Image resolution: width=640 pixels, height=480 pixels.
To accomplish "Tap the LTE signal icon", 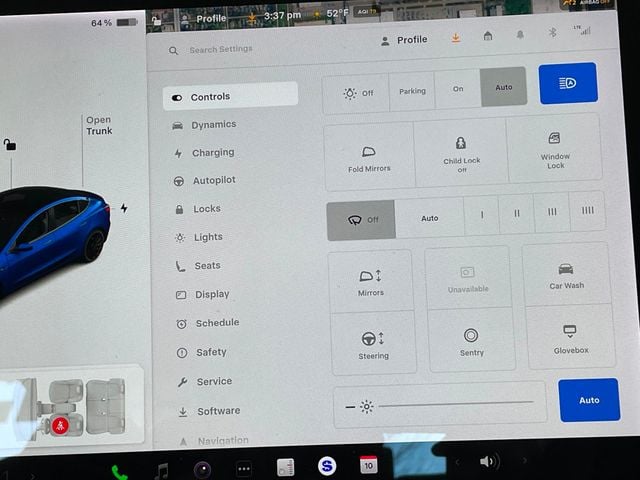I will 582,30.
